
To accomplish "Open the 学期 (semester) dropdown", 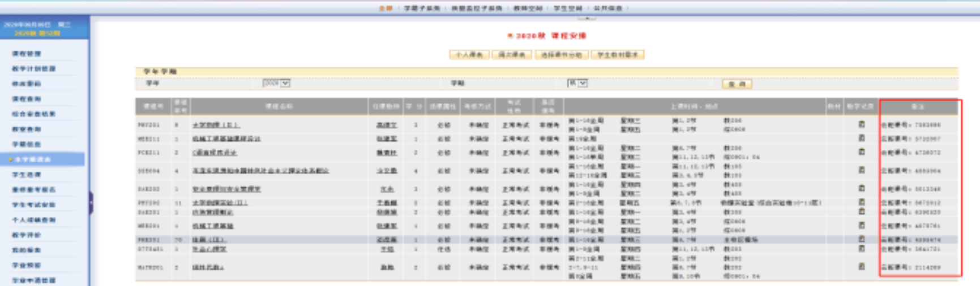I will click(577, 83).
